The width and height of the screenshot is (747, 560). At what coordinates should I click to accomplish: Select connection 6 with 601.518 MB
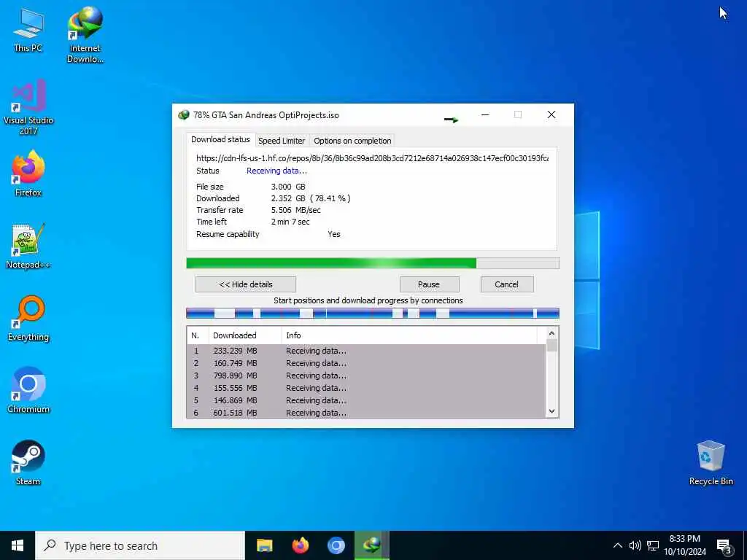(x=366, y=413)
